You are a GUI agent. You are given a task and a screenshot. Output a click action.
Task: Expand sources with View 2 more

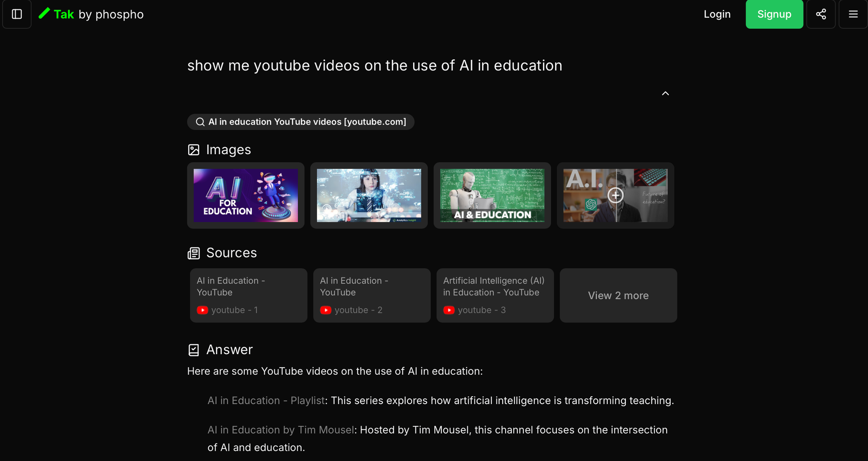pyautogui.click(x=618, y=295)
